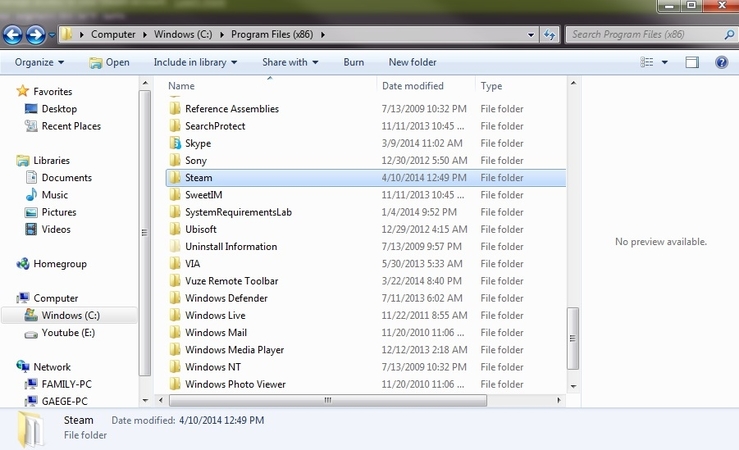This screenshot has width=739, height=450.
Task: Open Documents library
Action: pyautogui.click(x=66, y=178)
